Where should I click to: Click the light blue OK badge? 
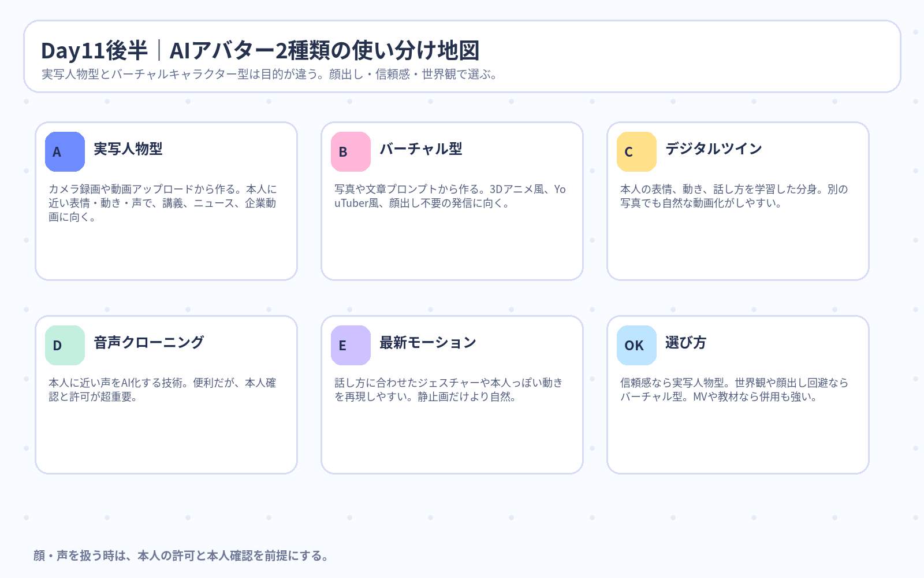(636, 345)
